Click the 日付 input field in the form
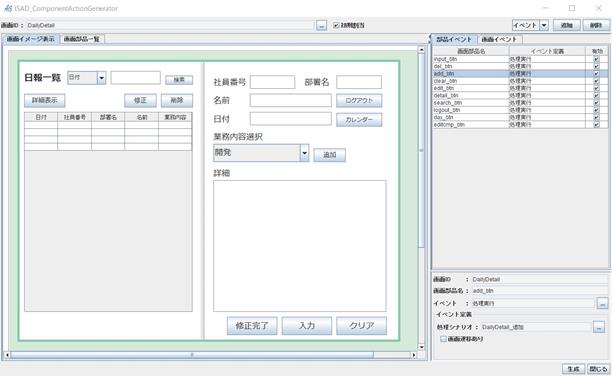The width and height of the screenshot is (612, 376). click(x=291, y=119)
